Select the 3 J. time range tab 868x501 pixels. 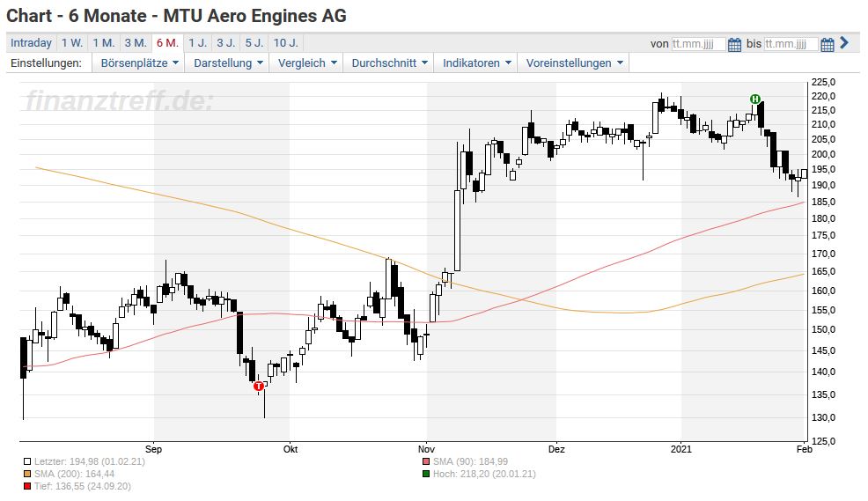pos(226,42)
